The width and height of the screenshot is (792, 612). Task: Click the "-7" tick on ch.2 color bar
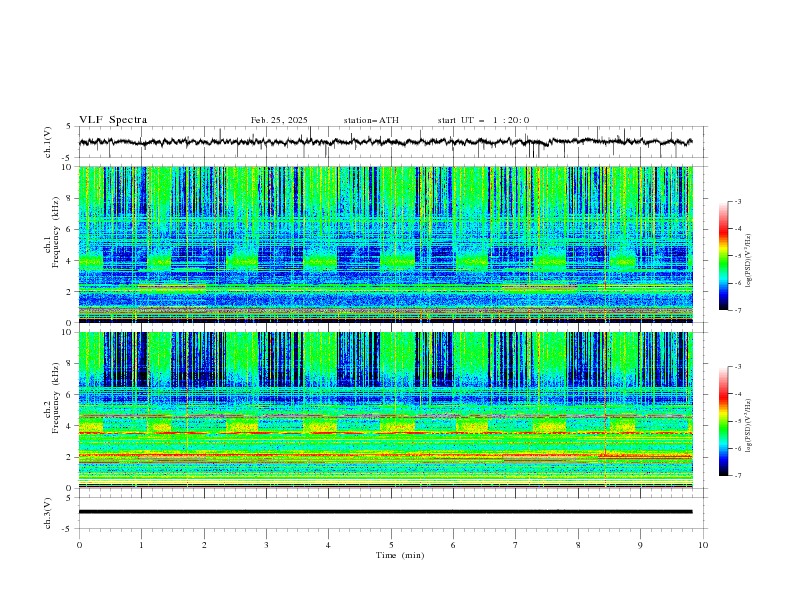[737, 476]
